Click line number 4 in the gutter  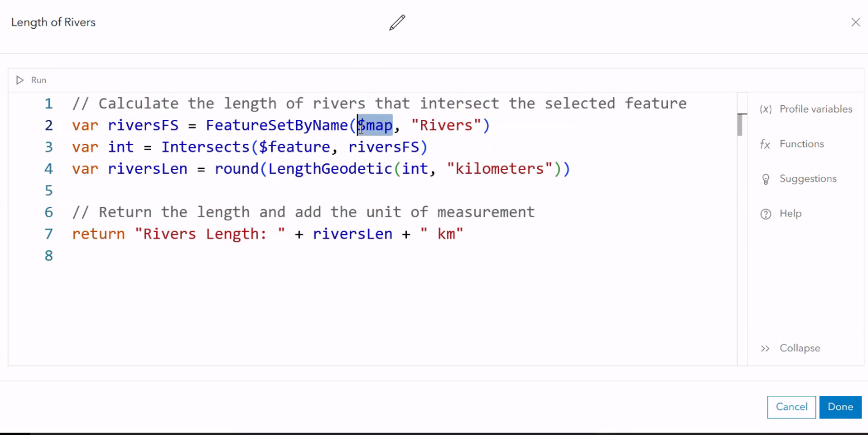pyautogui.click(x=48, y=168)
